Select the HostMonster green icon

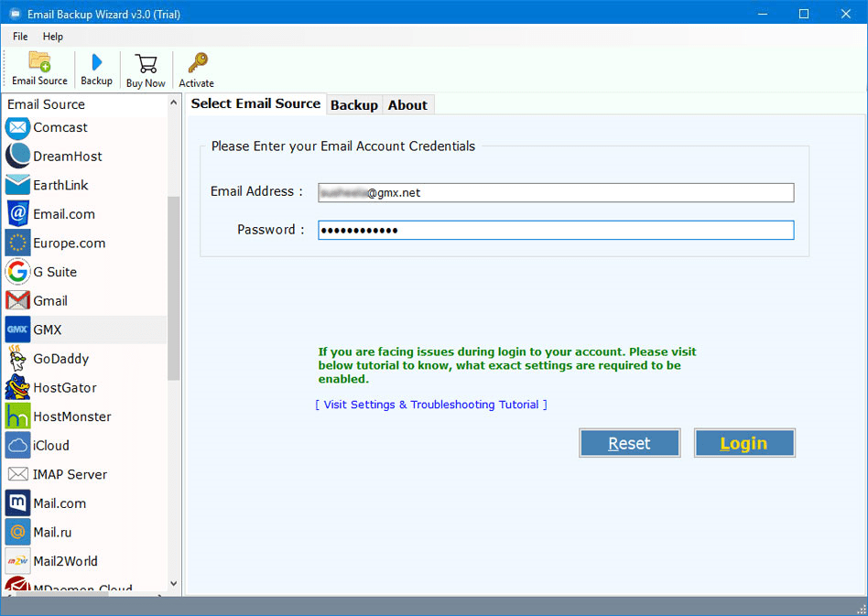tap(17, 416)
